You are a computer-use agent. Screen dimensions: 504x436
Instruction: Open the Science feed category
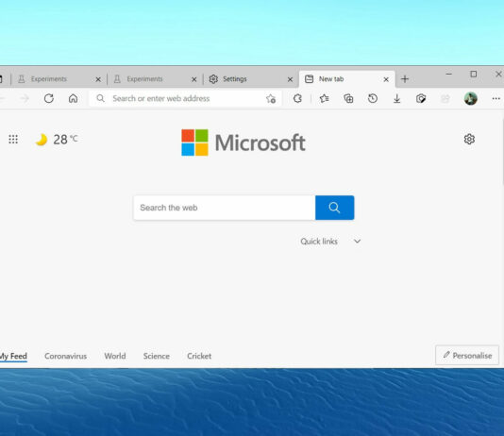click(157, 356)
